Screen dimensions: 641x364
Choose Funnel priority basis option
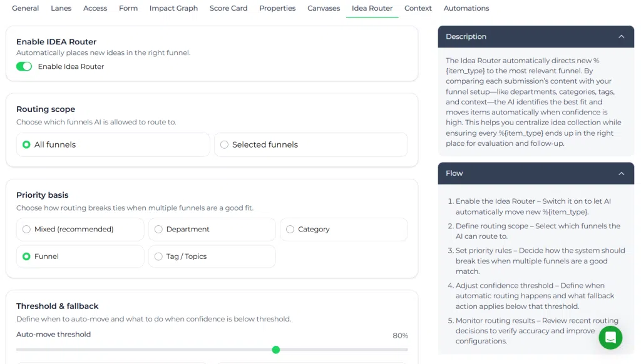point(80,256)
